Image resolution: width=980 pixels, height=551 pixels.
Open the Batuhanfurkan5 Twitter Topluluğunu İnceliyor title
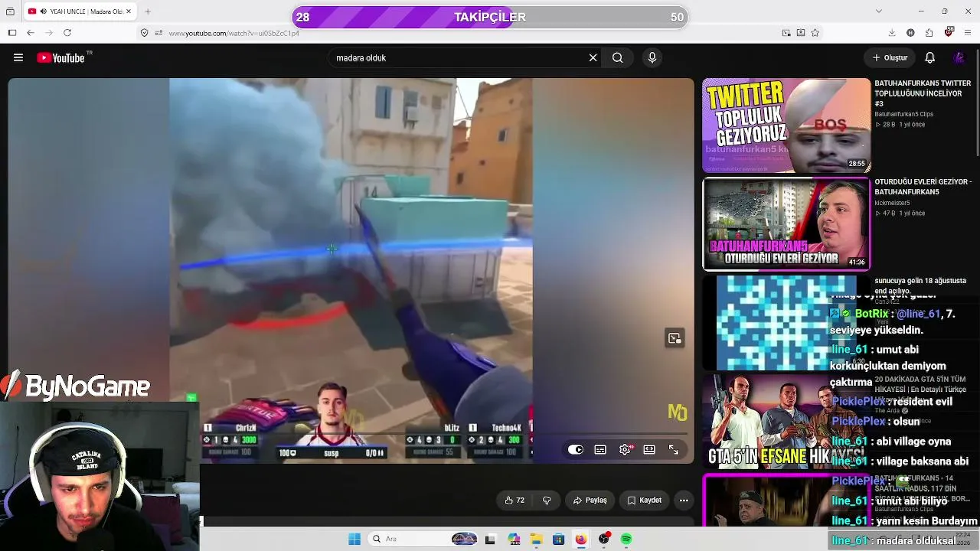[923, 93]
